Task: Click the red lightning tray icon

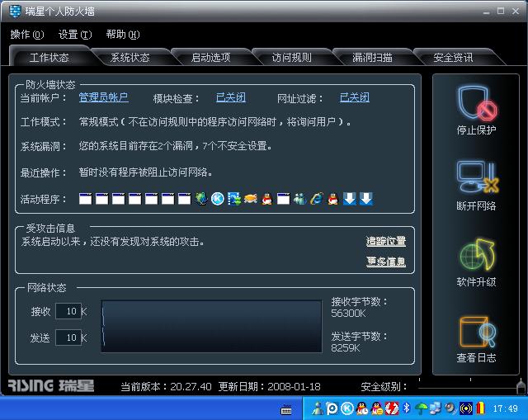Action: pyautogui.click(x=392, y=408)
